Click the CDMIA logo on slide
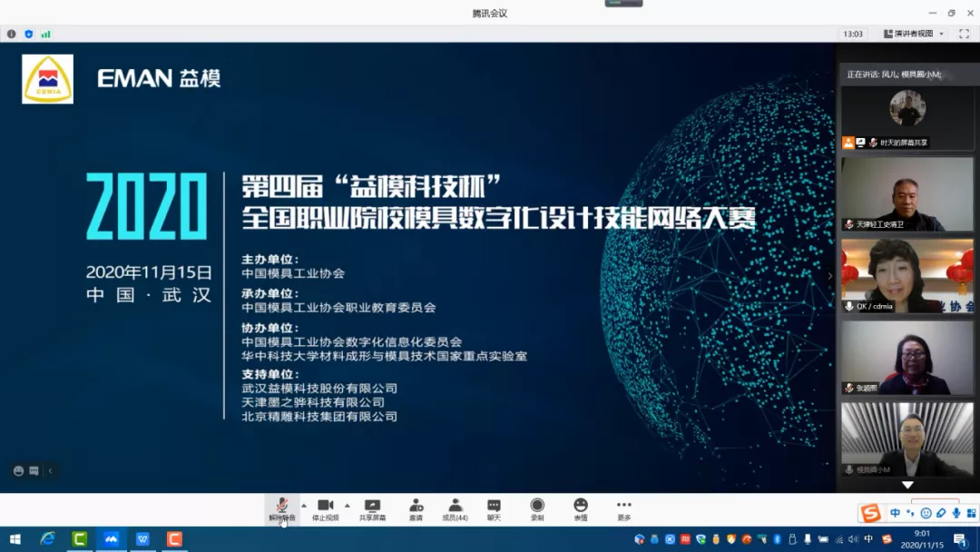980x552 pixels. [x=47, y=79]
